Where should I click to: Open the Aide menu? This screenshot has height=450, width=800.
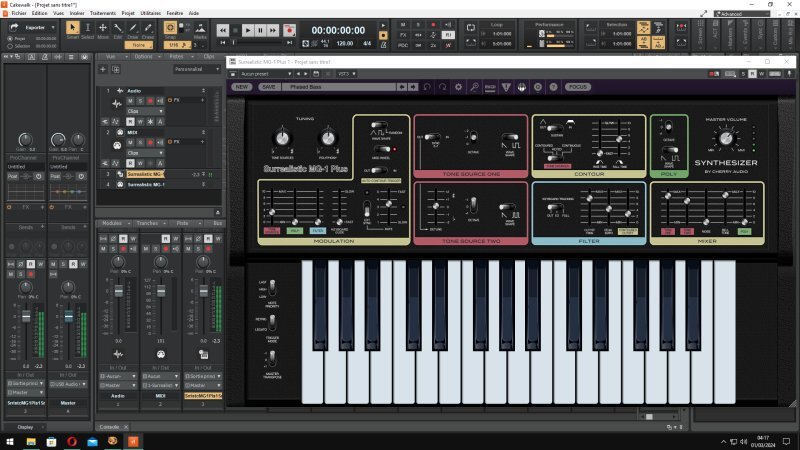pyautogui.click(x=194, y=13)
